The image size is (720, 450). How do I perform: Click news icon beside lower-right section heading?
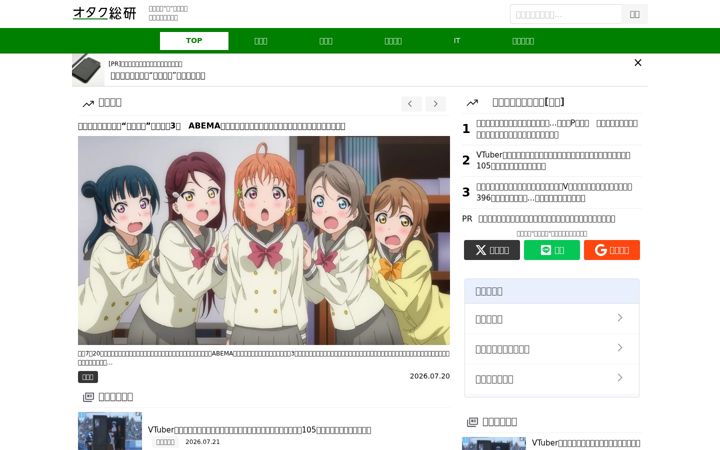[472, 422]
